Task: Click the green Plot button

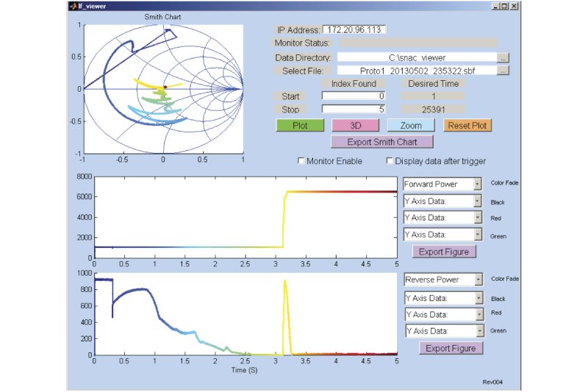Action: [299, 126]
